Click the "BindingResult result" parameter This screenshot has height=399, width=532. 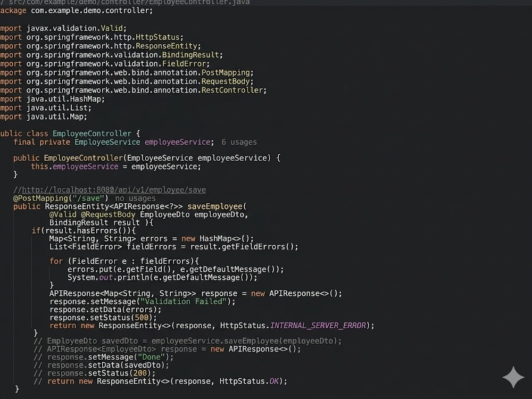pos(95,222)
